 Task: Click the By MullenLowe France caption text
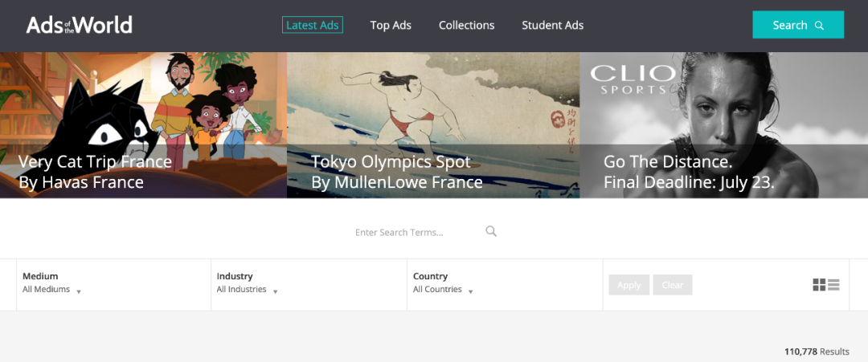click(397, 182)
